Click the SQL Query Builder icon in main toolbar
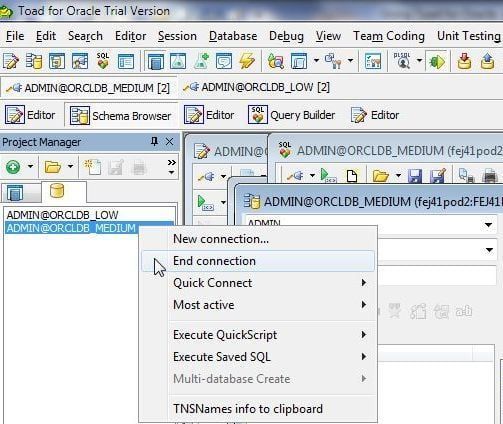Viewport: 503px width, 424px height. tap(103, 61)
